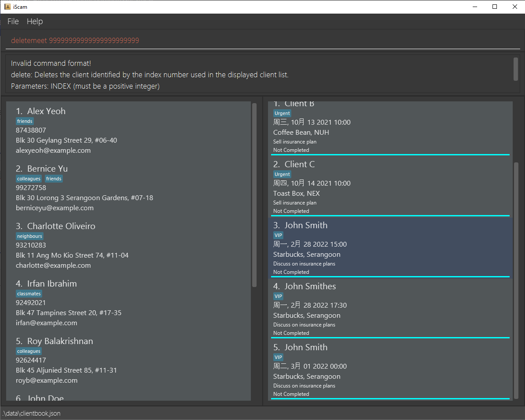The image size is (525, 420).
Task: Click VIP tag on meeting 5 John Smith
Action: coord(278,357)
